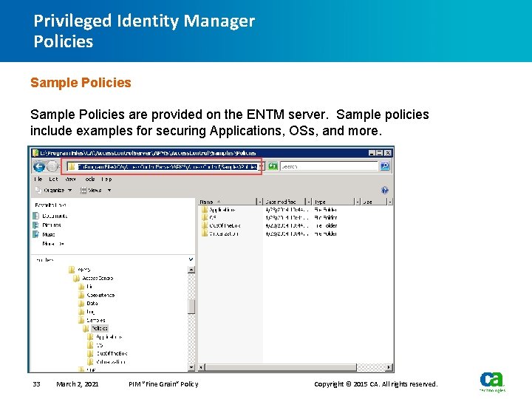Open the File menu

point(38,179)
